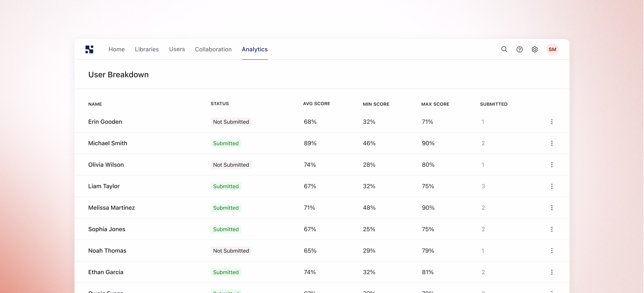Click Sophia Jones's Submitted badge

226,230
